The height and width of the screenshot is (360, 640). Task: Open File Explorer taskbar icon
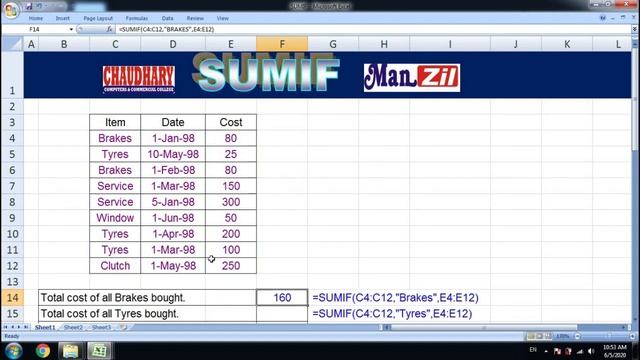[x=71, y=351]
